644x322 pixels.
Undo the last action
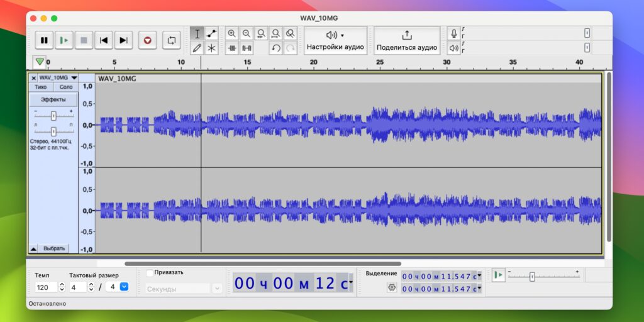(275, 48)
